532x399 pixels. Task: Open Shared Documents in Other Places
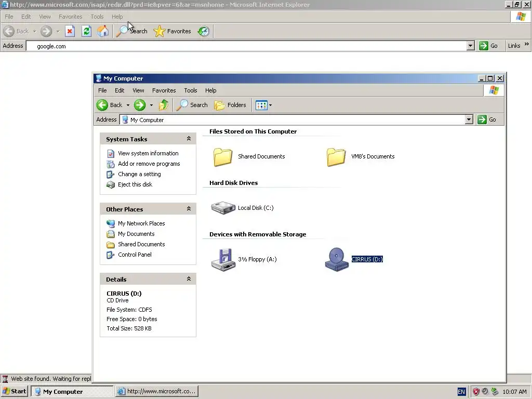[x=141, y=244]
